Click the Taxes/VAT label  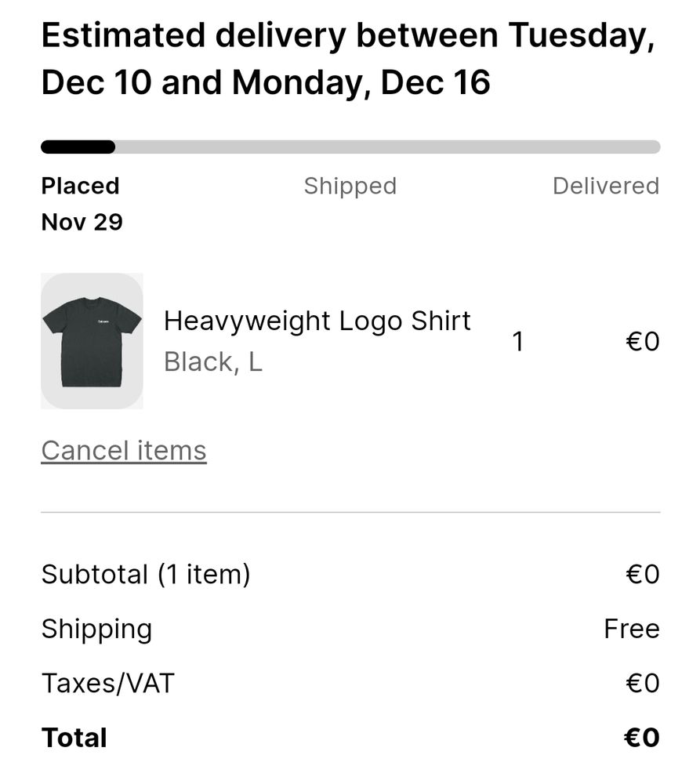pos(107,684)
